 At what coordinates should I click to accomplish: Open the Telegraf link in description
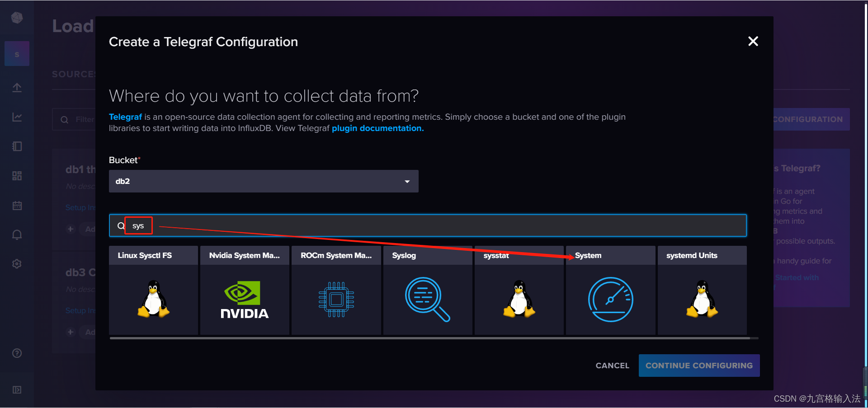[x=125, y=117]
